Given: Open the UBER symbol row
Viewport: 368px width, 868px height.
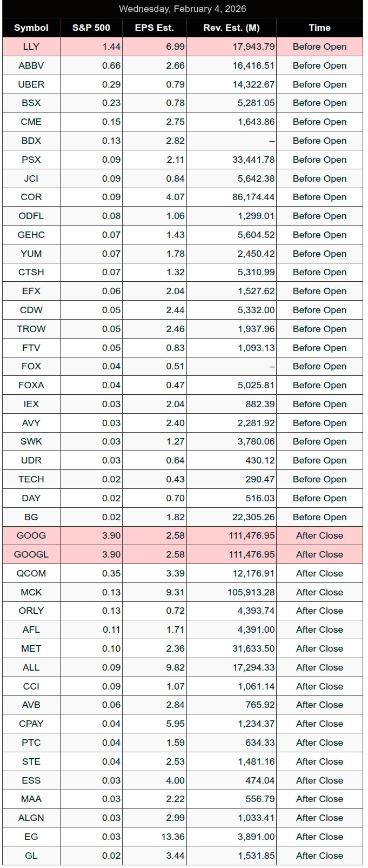Looking at the screenshot, I should 31,84.
